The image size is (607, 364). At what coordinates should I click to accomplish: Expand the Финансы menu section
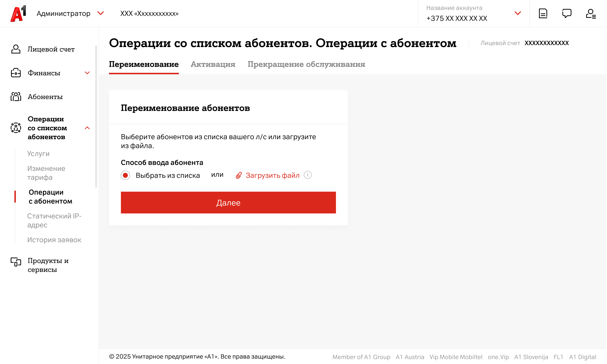[x=87, y=73]
